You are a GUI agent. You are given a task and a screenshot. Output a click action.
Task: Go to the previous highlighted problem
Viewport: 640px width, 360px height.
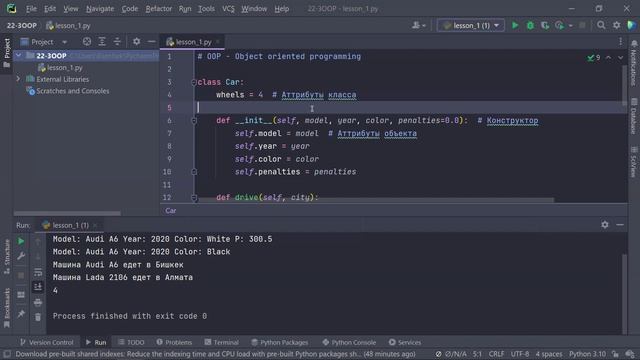(609, 58)
